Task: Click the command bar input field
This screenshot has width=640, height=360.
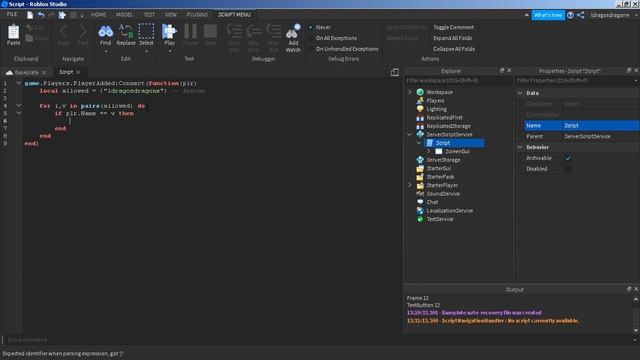Action: [x=318, y=340]
